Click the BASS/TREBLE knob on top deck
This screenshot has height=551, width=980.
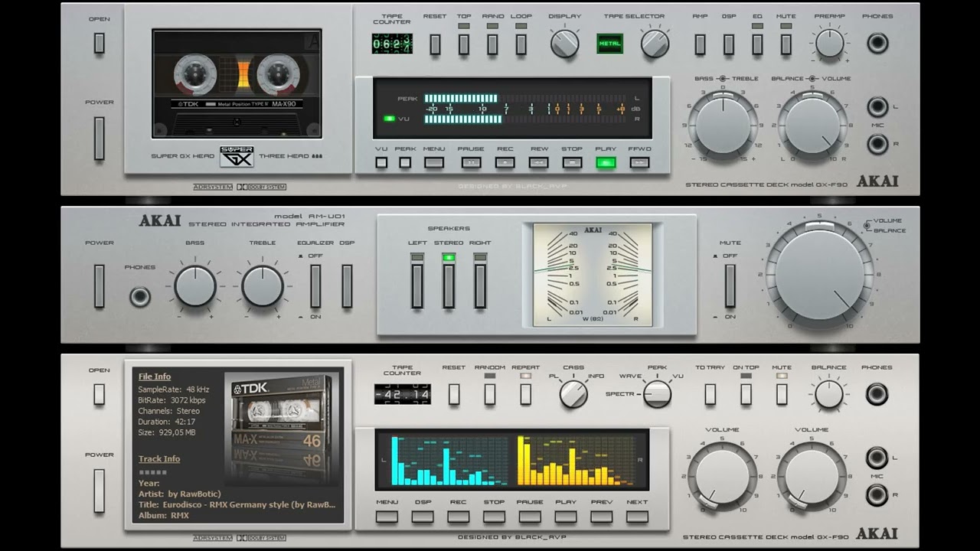click(723, 124)
